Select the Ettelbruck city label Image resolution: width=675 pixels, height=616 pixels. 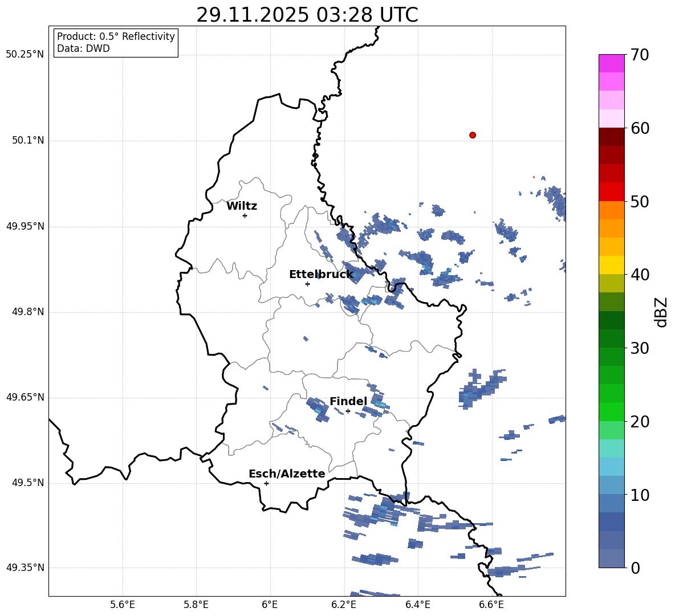click(321, 275)
